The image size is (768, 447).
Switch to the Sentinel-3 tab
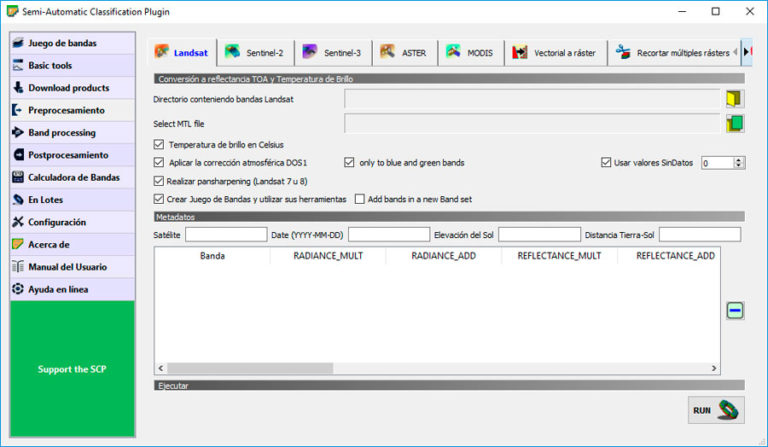[333, 52]
